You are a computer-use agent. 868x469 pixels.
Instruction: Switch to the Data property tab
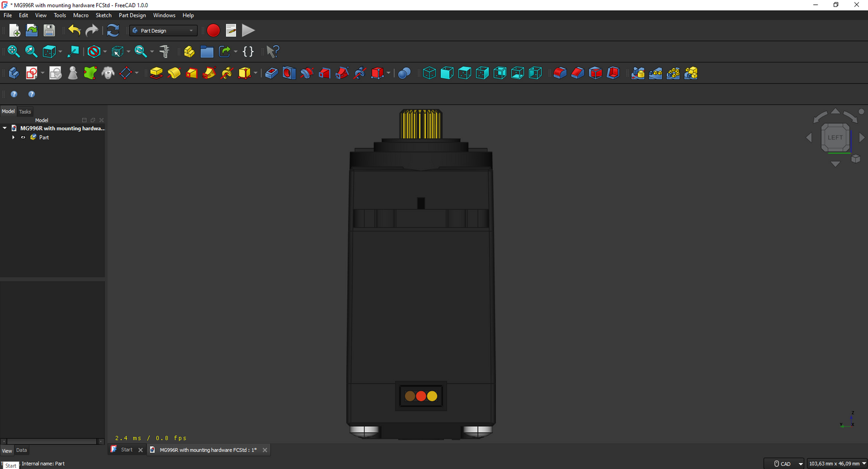21,450
